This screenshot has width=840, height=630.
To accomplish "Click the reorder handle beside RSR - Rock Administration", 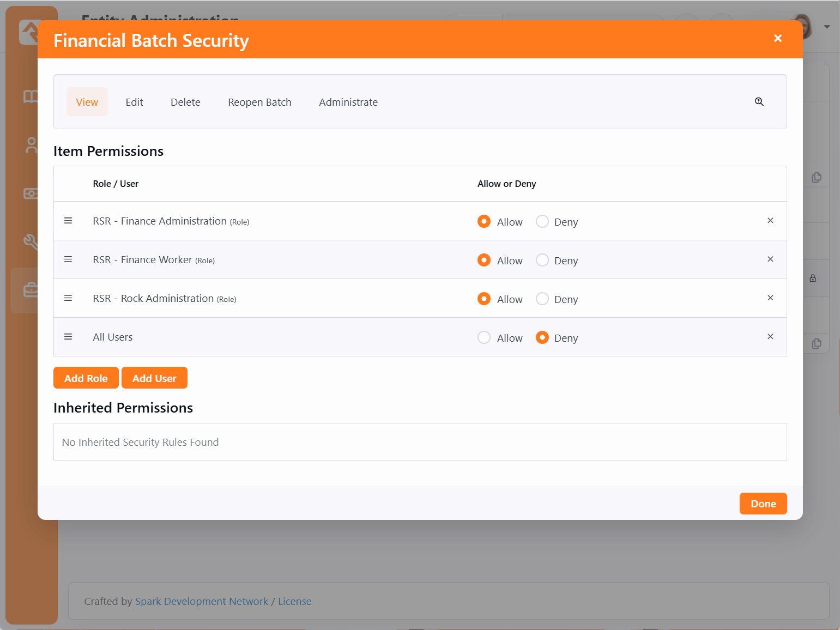I will (x=68, y=298).
